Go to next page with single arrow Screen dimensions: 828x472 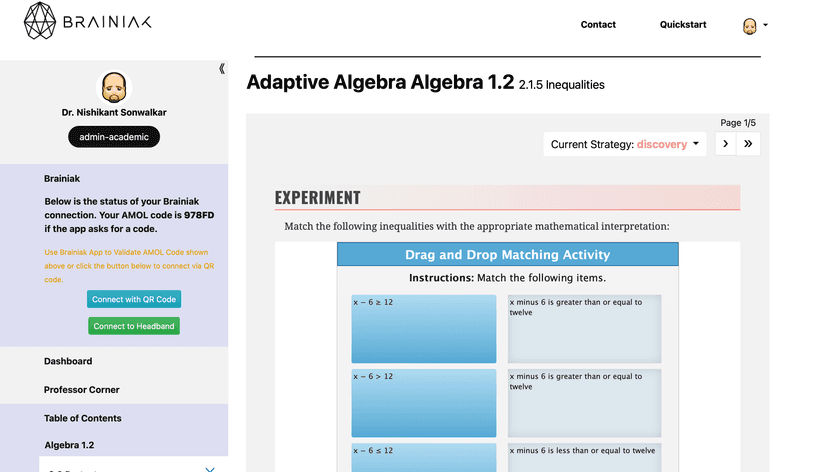coord(726,144)
